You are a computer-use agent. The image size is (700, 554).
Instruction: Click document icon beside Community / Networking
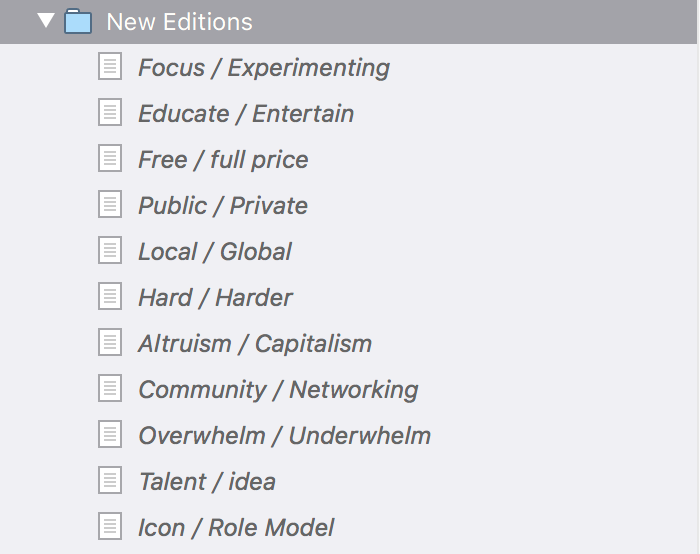pos(110,388)
